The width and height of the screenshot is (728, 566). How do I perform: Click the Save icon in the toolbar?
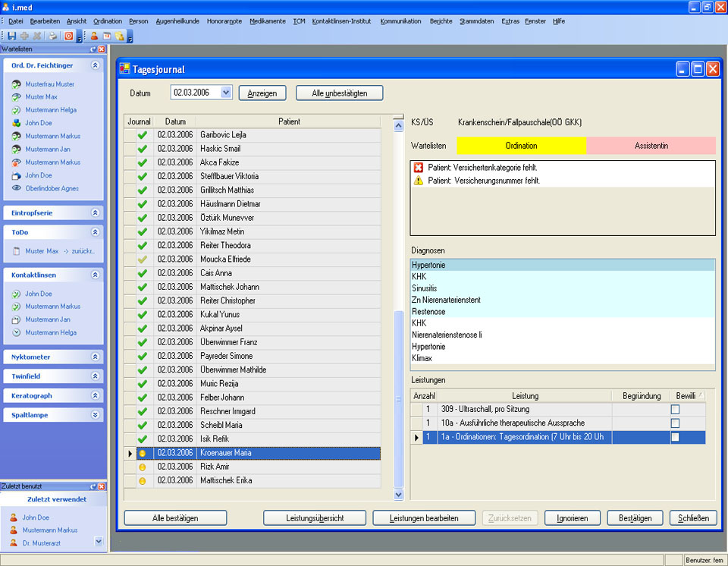[x=12, y=36]
